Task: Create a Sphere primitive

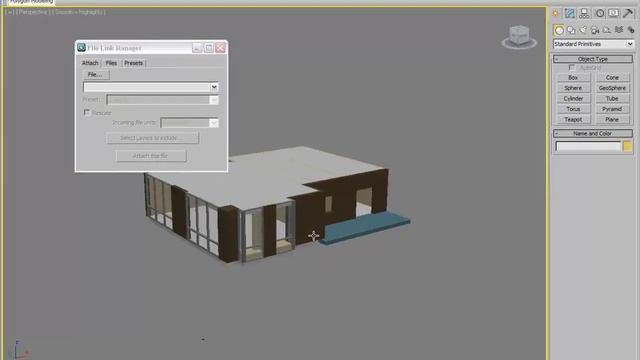Action: [573, 88]
